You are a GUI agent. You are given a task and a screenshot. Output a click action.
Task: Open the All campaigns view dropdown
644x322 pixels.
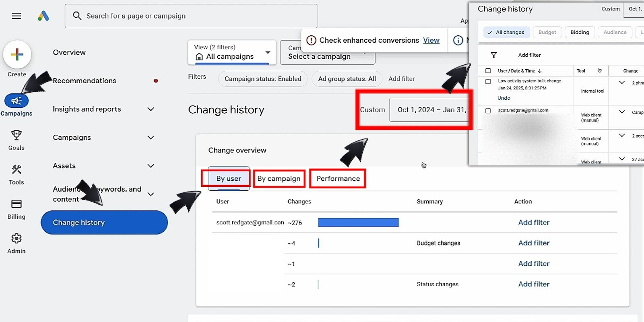click(267, 53)
